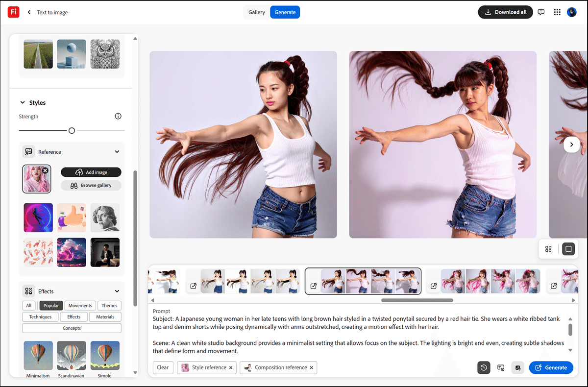Select the Effects filter chip below Movements
The width and height of the screenshot is (588, 387).
coord(74,317)
